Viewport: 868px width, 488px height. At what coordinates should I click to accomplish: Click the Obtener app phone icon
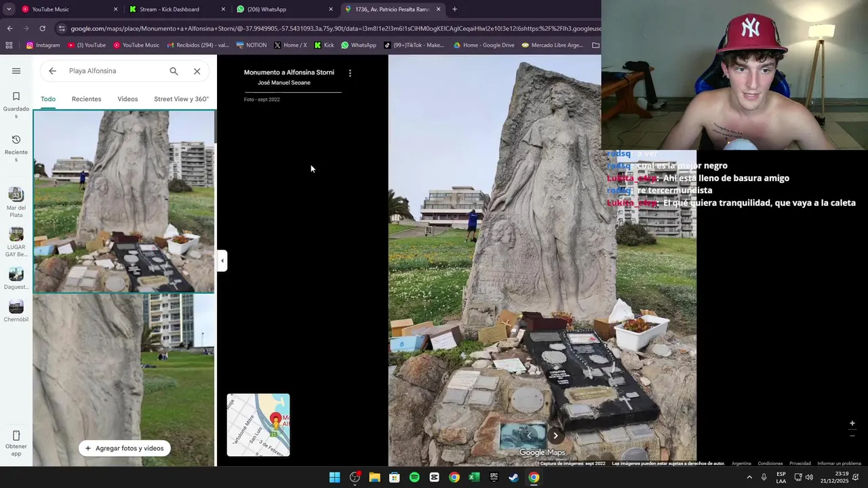16,435
